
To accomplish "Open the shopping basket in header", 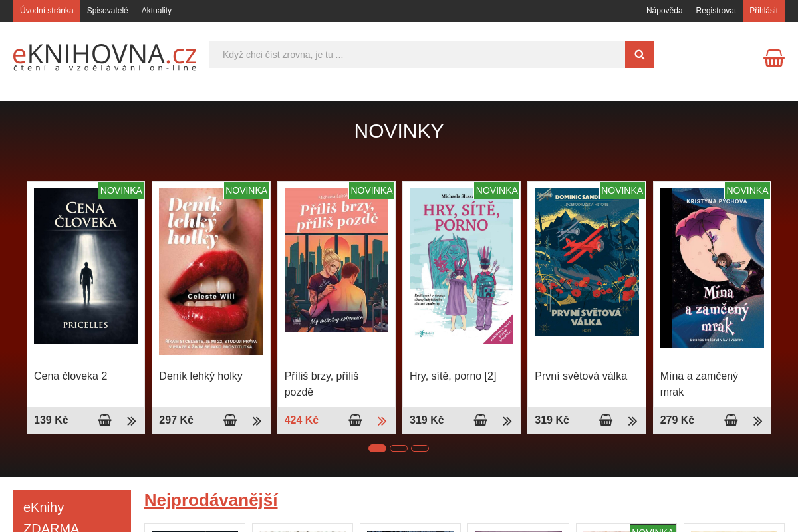I will [774, 58].
